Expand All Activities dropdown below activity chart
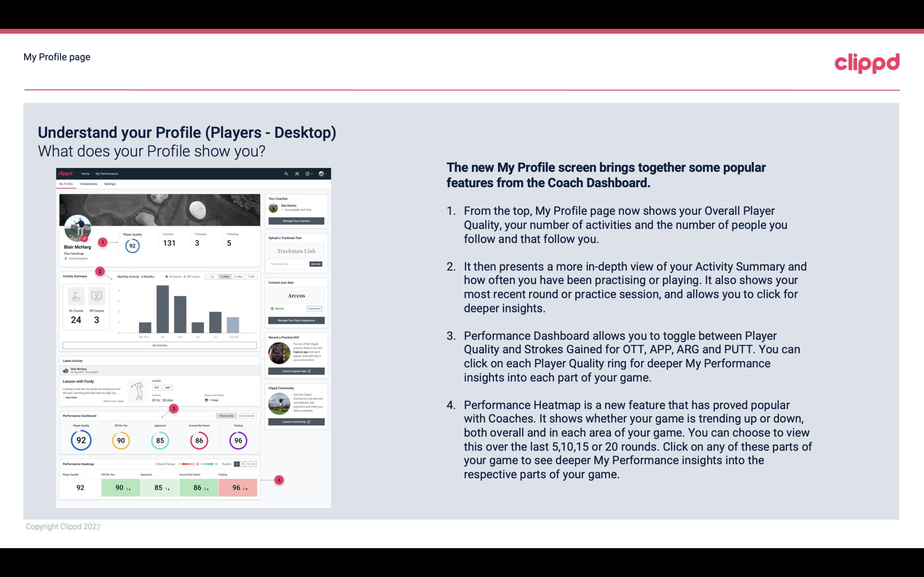 (159, 345)
